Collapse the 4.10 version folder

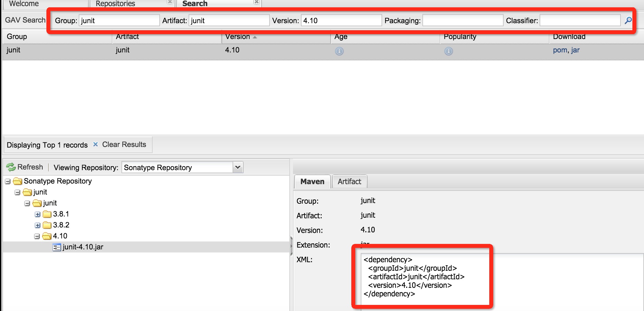point(37,237)
